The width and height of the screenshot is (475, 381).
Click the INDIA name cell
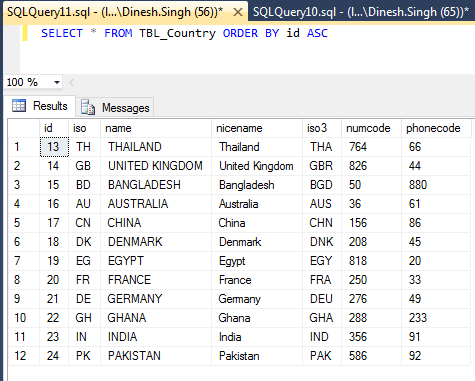tap(156, 337)
